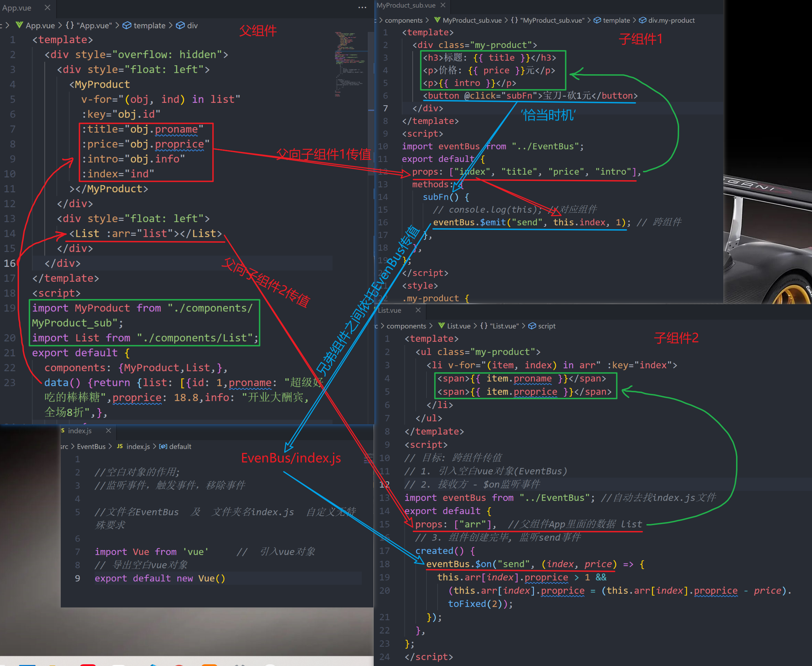The image size is (812, 666).
Task: Open the 'App.vue' file breadcrumb segment
Action: click(x=40, y=25)
